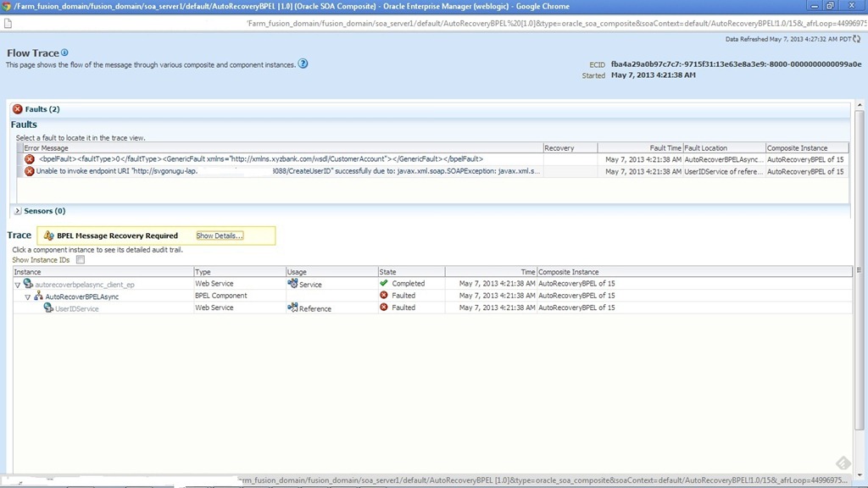
Task: Collapse the AutoRecoverBPELAsync tree node
Action: (28, 297)
